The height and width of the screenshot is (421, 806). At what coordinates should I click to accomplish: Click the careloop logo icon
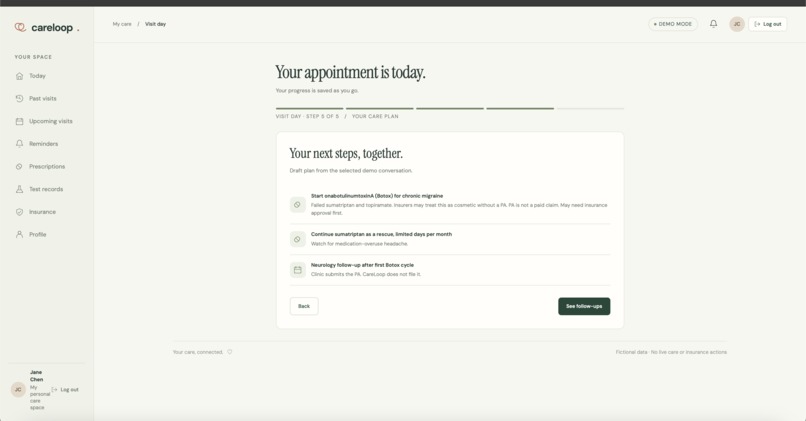[x=20, y=27]
